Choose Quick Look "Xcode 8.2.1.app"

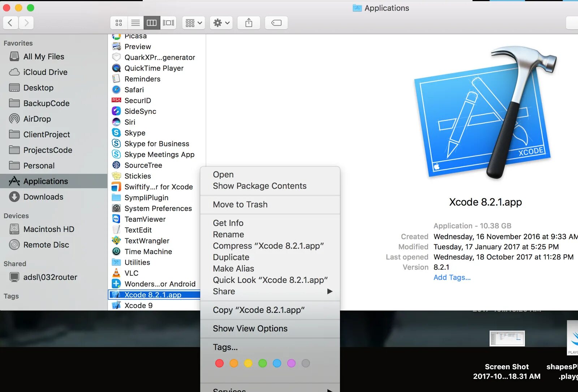[x=270, y=280]
